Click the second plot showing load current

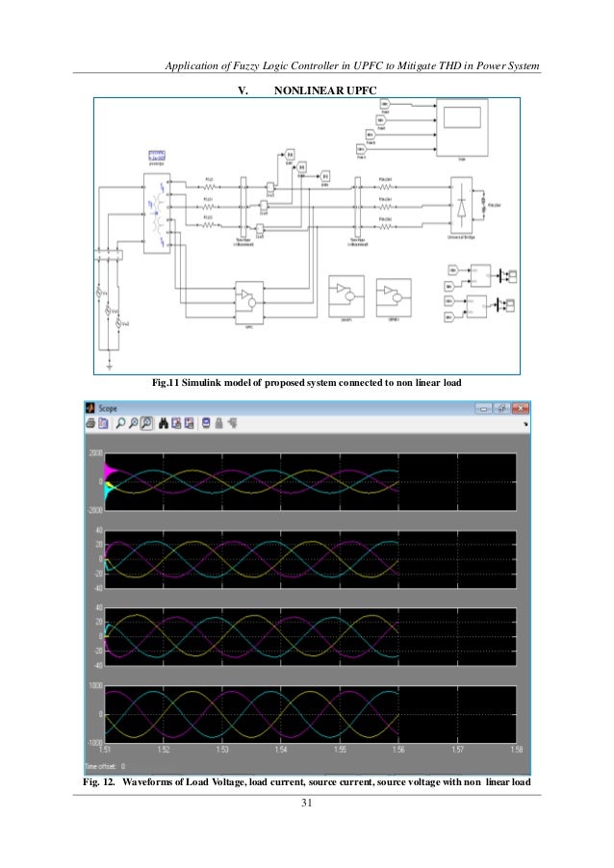coord(310,559)
